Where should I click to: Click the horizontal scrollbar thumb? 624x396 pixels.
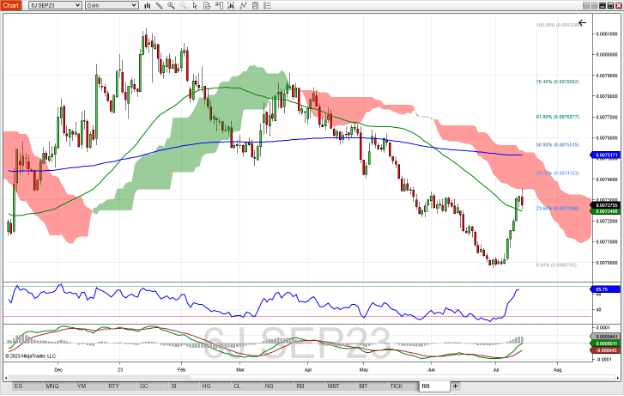click(401, 378)
